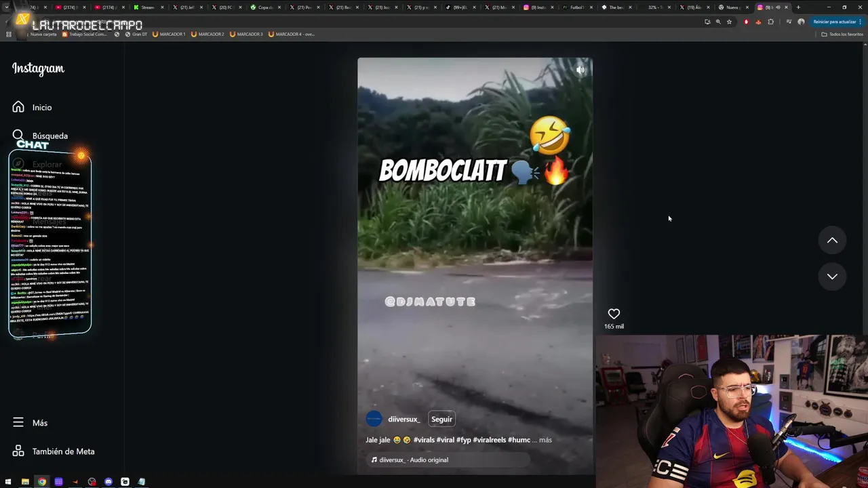
Task: Click diiversux_ profile avatar
Action: point(374,419)
